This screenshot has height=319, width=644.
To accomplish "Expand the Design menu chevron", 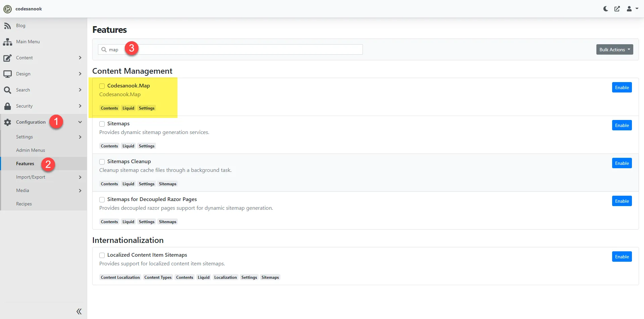I will click(x=80, y=74).
